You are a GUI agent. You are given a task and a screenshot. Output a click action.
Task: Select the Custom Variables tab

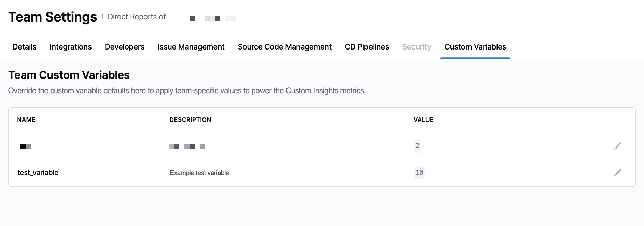click(x=475, y=47)
